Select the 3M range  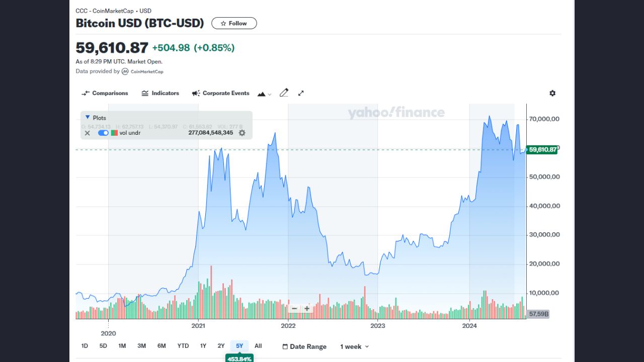point(142,346)
